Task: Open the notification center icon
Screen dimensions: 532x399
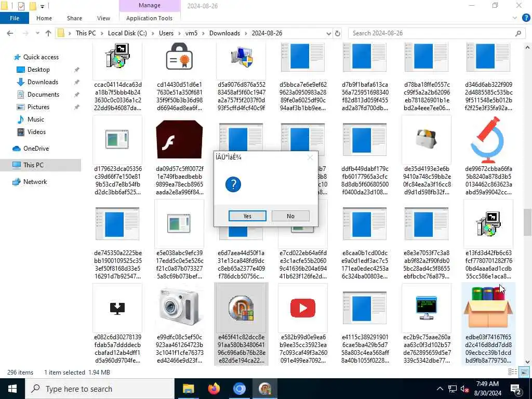Action: (516, 389)
